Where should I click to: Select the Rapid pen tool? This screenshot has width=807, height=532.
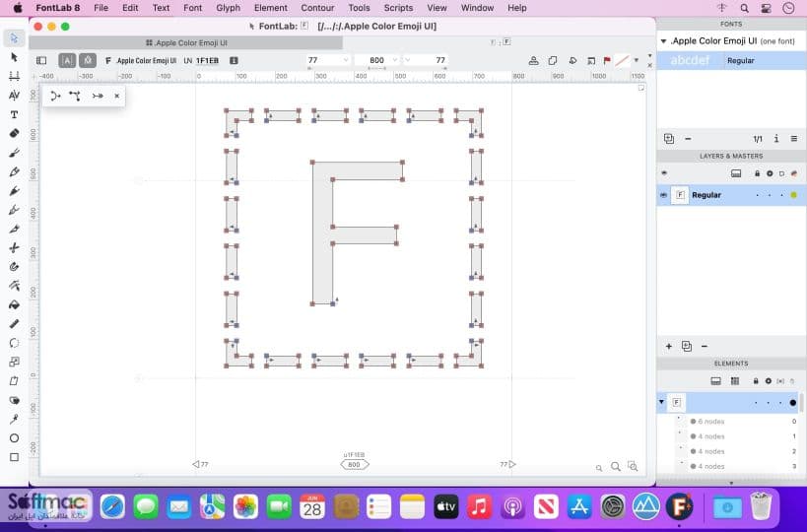(x=14, y=210)
